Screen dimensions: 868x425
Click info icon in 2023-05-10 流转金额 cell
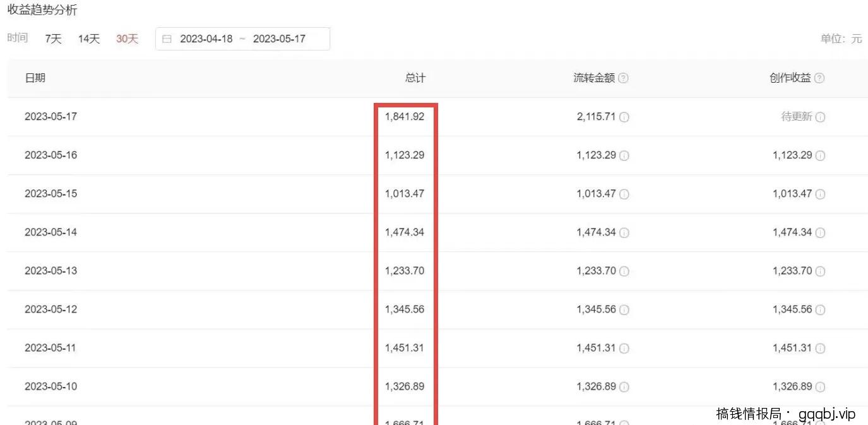pos(624,386)
